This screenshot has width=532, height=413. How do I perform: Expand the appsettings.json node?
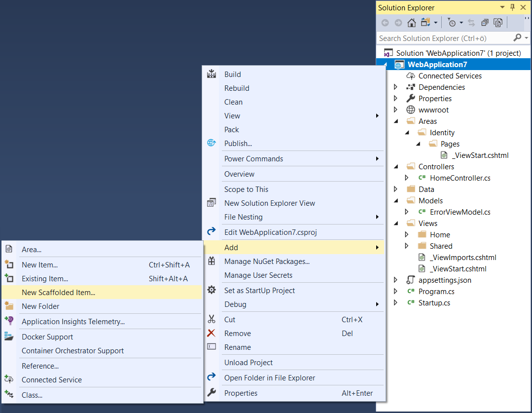(x=395, y=280)
